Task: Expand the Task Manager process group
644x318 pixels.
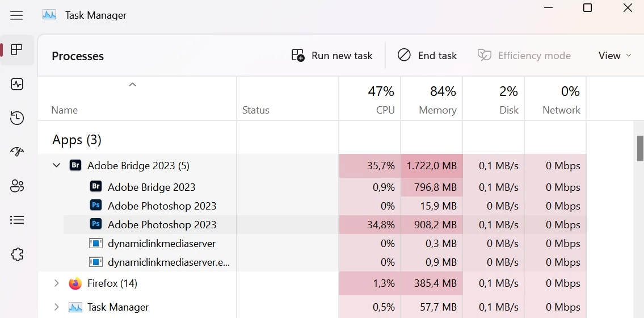Action: (57, 307)
